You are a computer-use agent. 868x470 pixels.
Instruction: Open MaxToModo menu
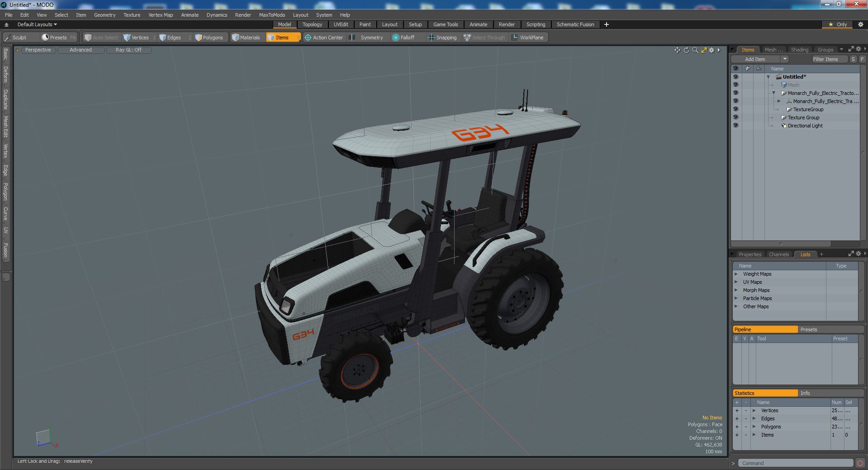pos(272,15)
